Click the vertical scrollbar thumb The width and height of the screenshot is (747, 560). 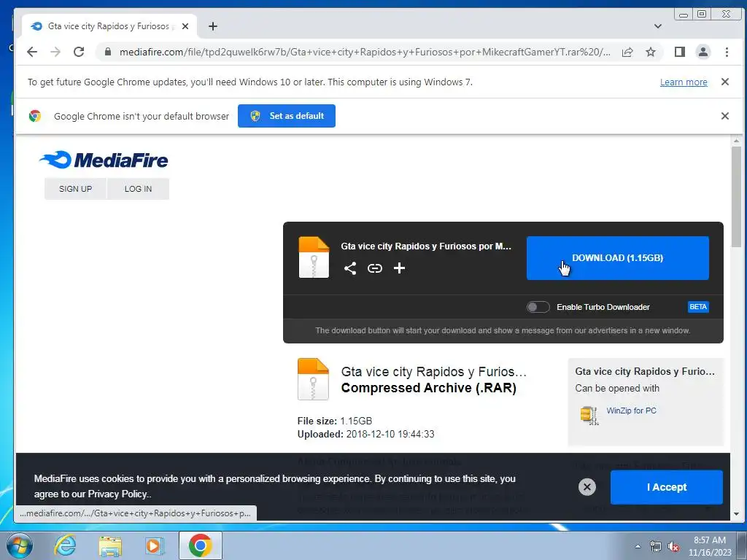(737, 197)
